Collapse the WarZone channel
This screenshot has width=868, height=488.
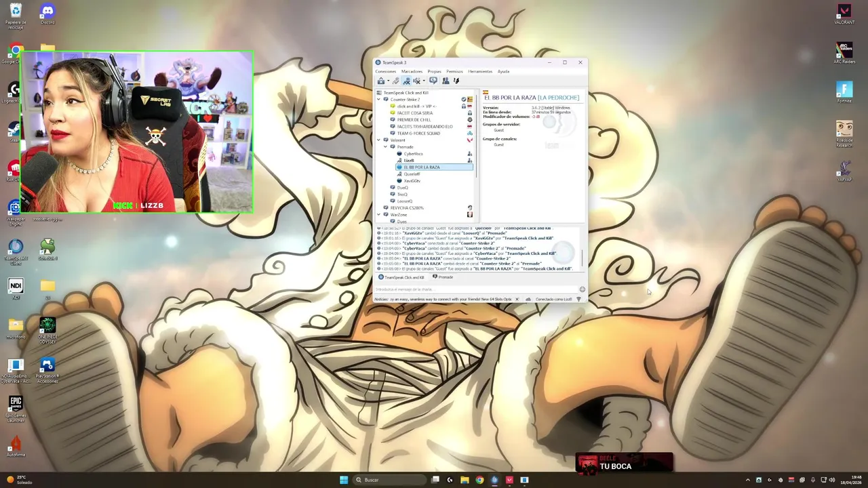tap(378, 215)
